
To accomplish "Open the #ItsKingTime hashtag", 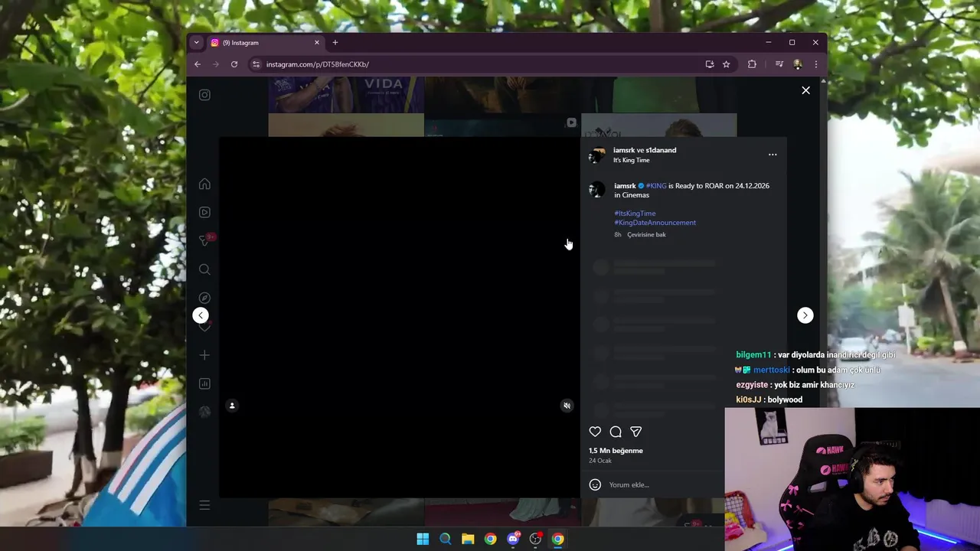I will point(635,214).
